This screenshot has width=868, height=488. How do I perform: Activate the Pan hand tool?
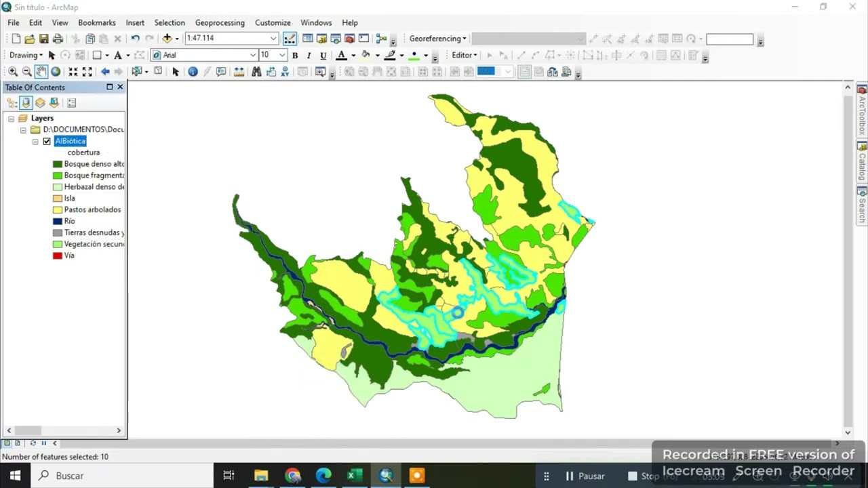41,72
